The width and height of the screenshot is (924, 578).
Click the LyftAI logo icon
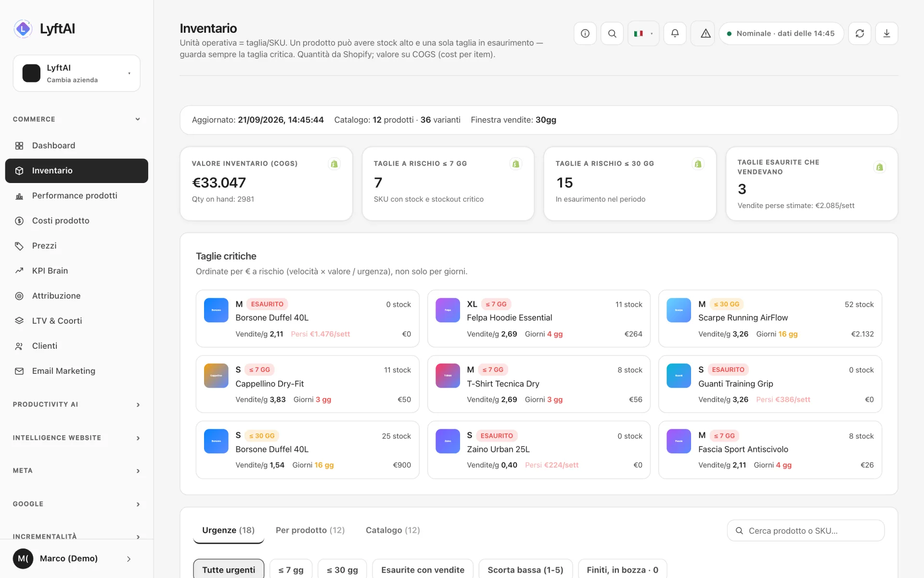(23, 29)
